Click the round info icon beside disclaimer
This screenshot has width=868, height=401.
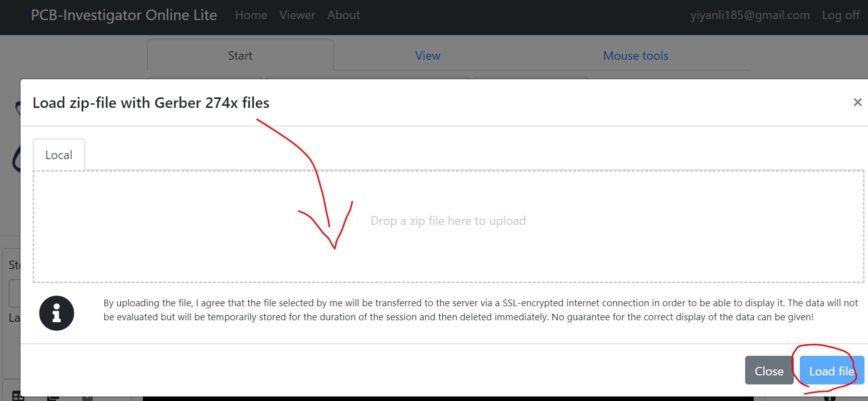click(x=57, y=313)
